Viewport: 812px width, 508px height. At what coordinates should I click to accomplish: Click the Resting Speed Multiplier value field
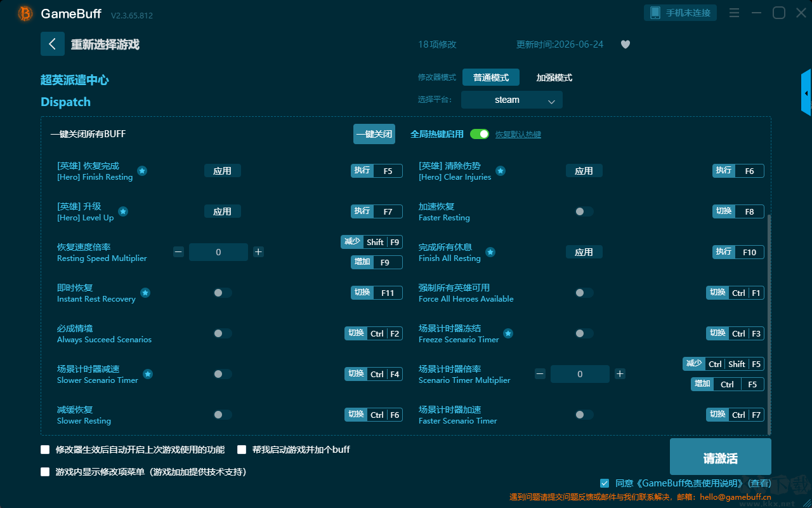coord(218,252)
